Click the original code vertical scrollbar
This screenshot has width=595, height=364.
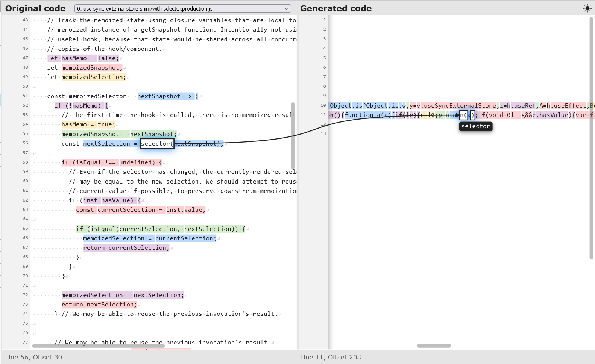pos(293,136)
